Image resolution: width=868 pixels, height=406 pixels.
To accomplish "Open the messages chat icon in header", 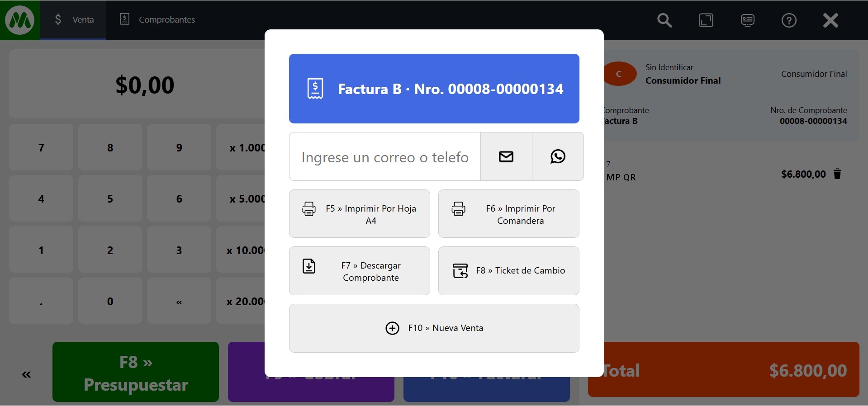I will 747,20.
